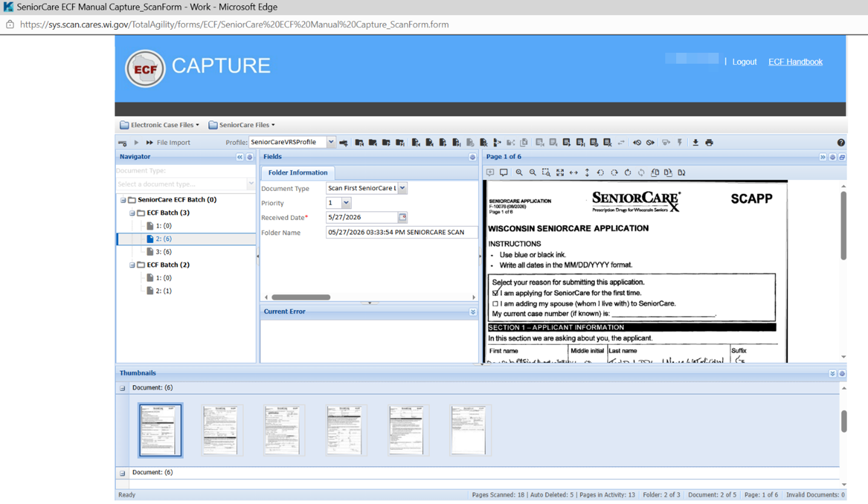The width and height of the screenshot is (868, 504).
Task: Collapse the ECF Batch (2) tree node
Action: [132, 265]
